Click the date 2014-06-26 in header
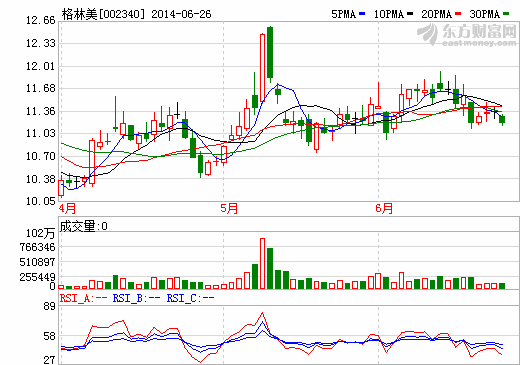The width and height of the screenshot is (520, 365). pyautogui.click(x=181, y=14)
